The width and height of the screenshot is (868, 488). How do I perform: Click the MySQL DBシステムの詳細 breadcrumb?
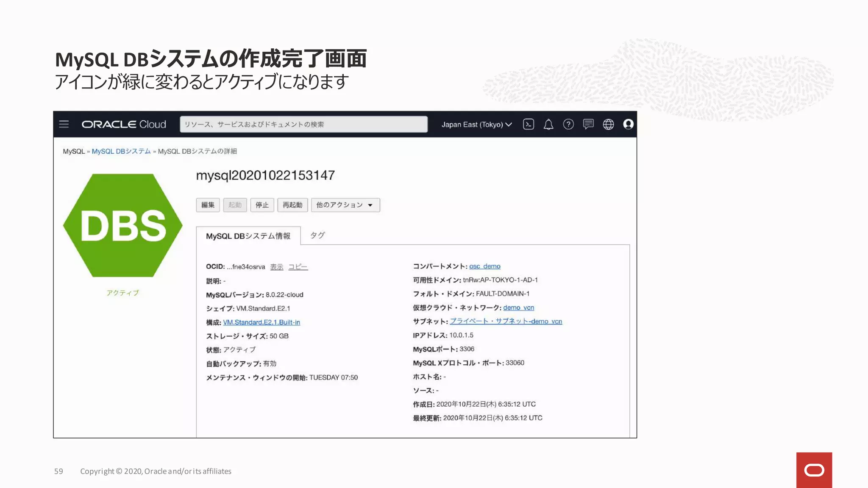[198, 151]
